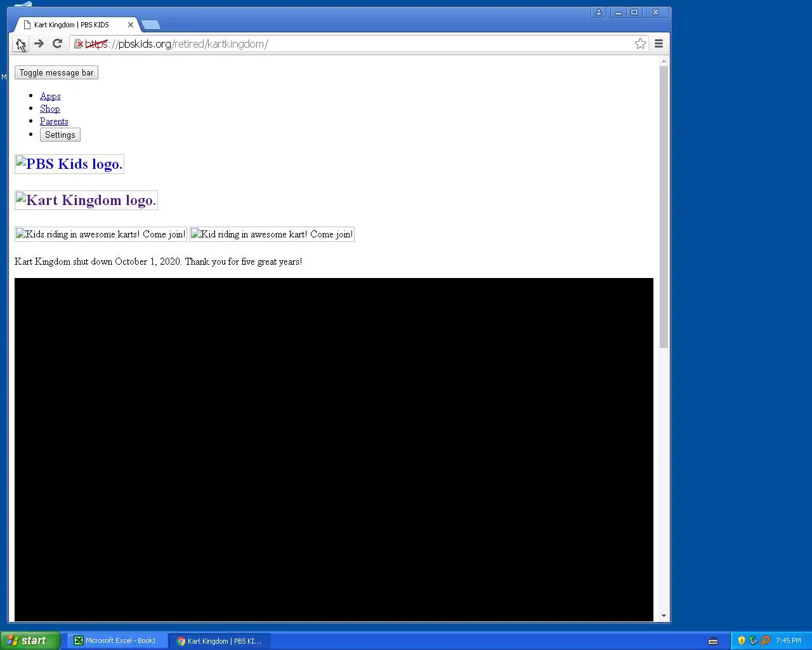Close the Chrome window
812x650 pixels.
[655, 12]
